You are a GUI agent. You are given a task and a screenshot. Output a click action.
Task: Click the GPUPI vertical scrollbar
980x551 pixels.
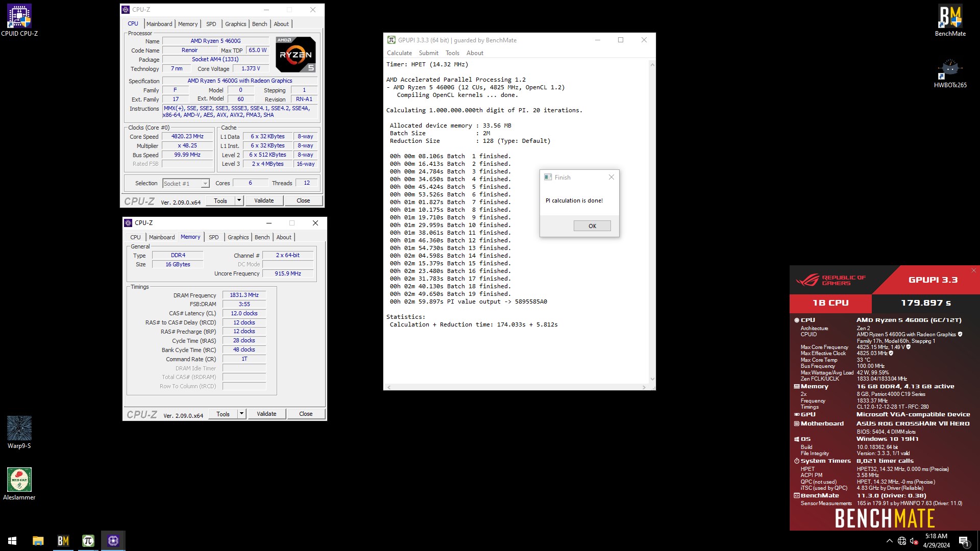(652, 222)
